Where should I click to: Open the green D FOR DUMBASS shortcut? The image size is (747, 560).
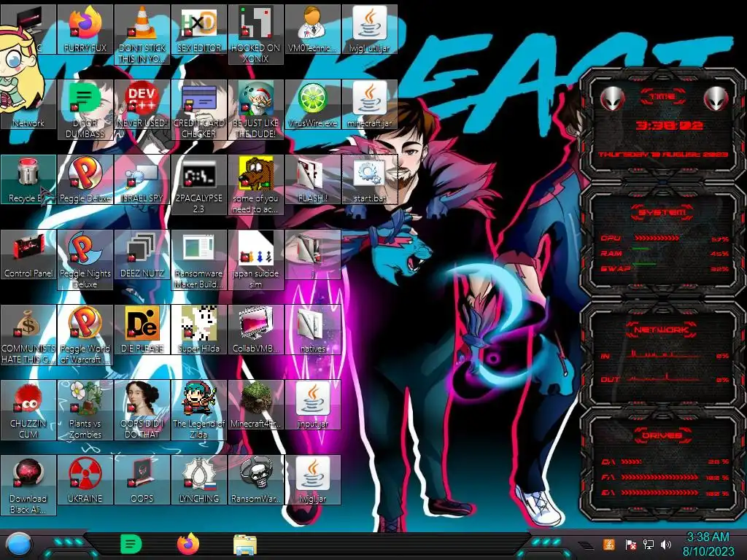coord(85,110)
